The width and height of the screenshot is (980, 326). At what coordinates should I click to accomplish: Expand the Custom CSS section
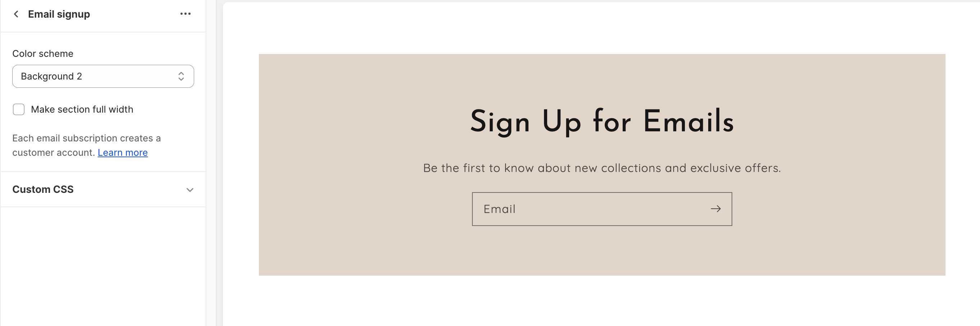(43, 189)
